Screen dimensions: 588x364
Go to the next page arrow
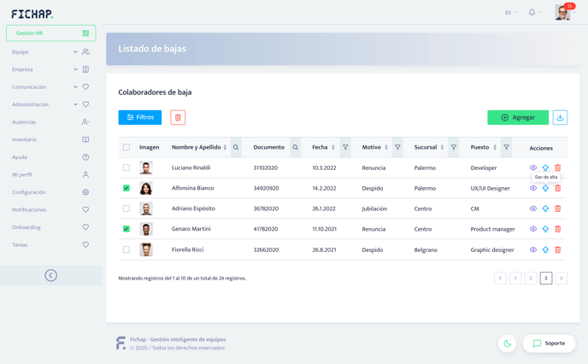(562, 279)
